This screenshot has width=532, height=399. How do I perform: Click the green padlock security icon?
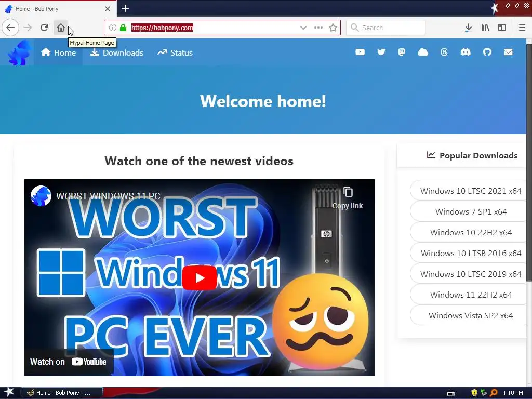(x=123, y=28)
